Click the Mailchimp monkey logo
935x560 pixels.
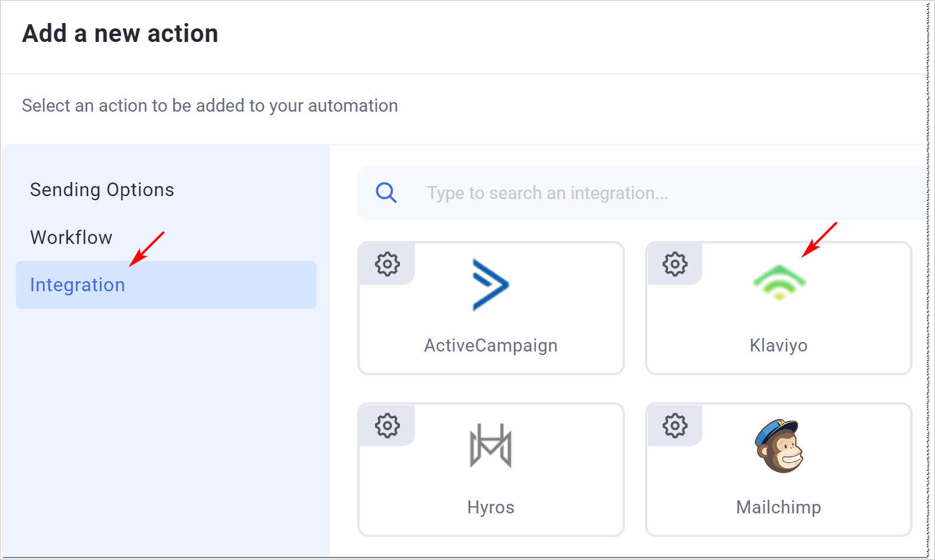[779, 446]
